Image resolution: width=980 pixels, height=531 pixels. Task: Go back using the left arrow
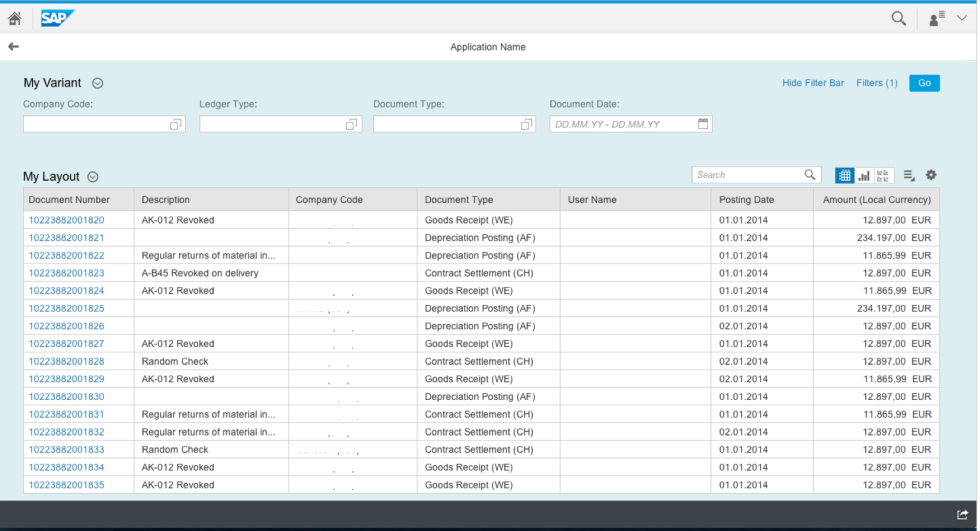pos(13,47)
